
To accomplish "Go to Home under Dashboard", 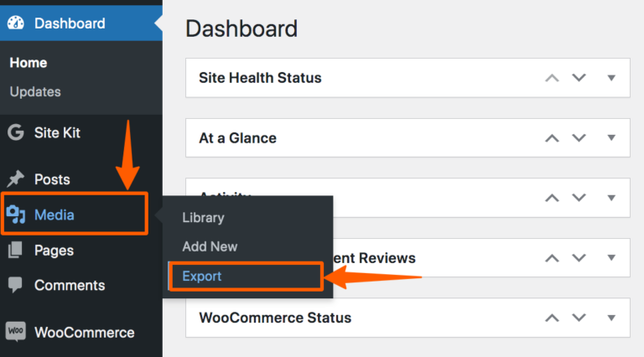I will click(29, 63).
